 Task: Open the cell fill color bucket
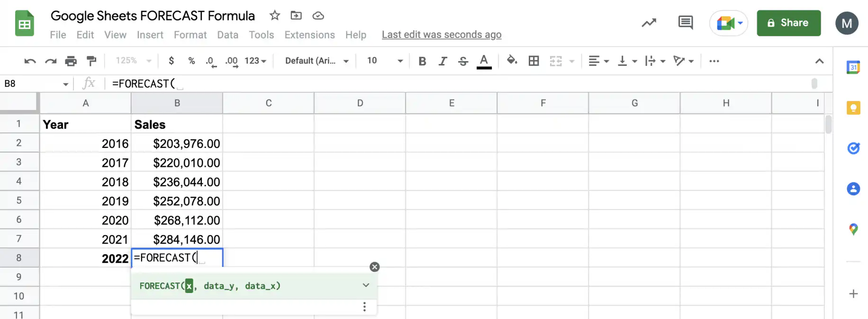click(512, 60)
